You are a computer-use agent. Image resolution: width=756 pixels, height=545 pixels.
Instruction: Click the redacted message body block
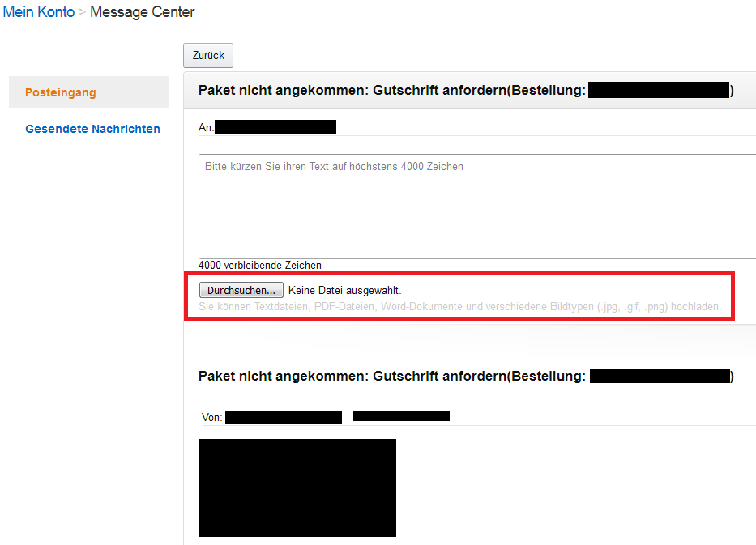[297, 488]
